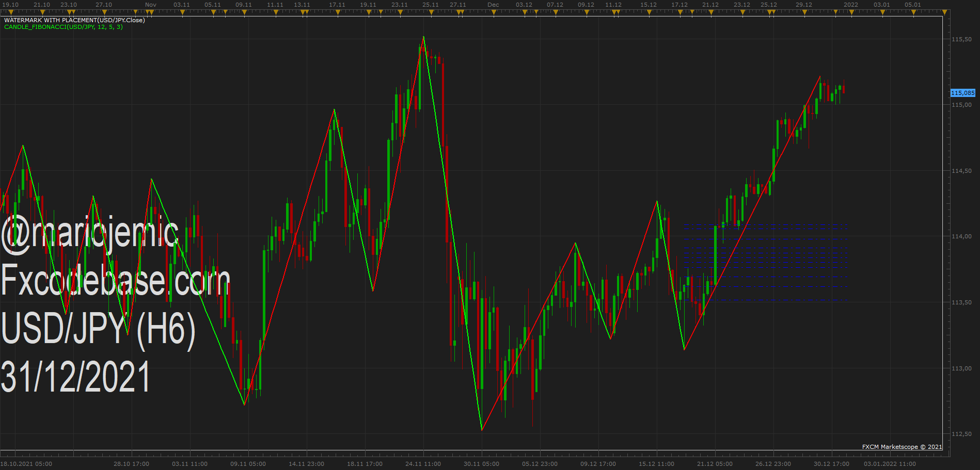980x470 pixels.
Task: Click the 24.11 11:00 time label
Action: 423,464
